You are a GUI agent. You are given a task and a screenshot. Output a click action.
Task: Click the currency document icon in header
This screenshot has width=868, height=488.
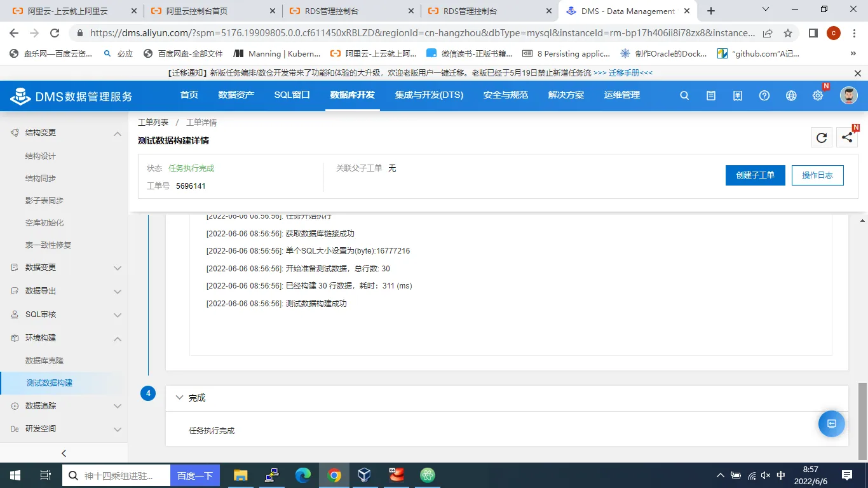point(738,95)
